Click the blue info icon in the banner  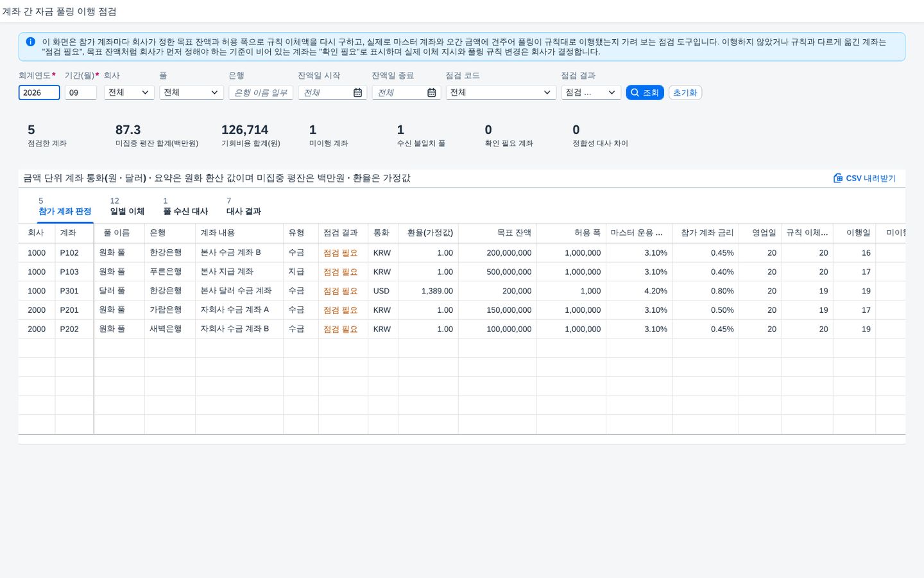click(30, 42)
